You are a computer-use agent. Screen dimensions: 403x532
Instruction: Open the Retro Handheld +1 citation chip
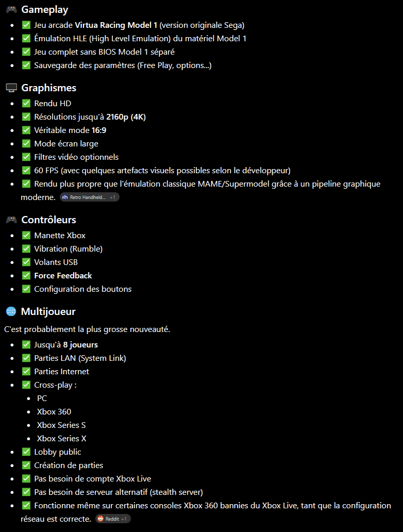click(x=90, y=197)
